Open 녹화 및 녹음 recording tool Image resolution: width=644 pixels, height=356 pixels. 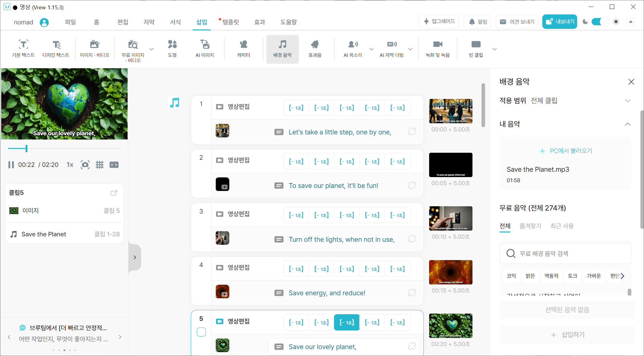[x=438, y=49]
